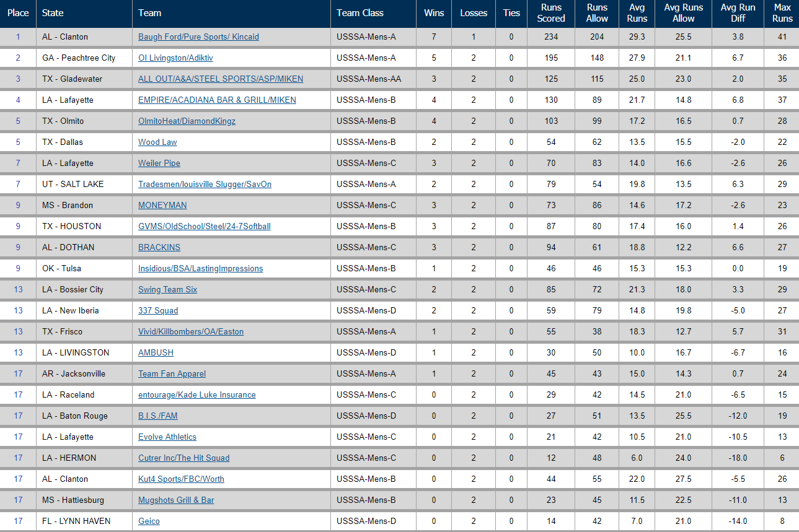
Task: Click the Team column header
Action: [231, 13]
